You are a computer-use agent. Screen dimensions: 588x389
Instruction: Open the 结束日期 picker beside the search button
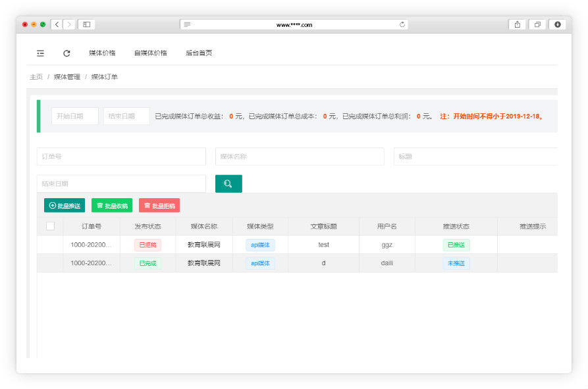pos(121,184)
